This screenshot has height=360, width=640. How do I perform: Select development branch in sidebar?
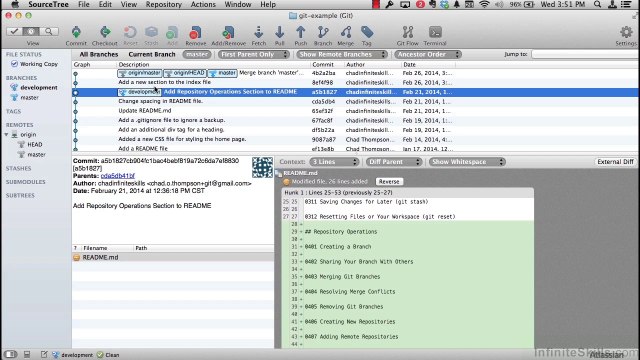(39, 87)
